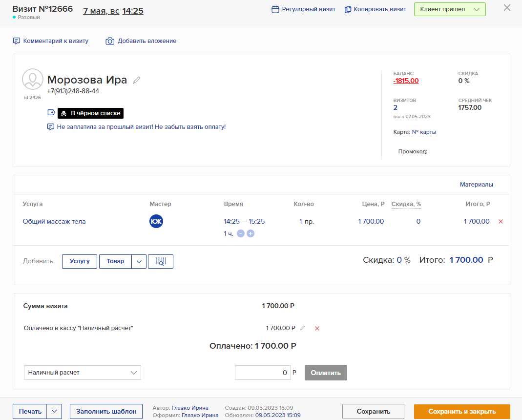Remove the Общий массаж тела service row

click(x=501, y=222)
